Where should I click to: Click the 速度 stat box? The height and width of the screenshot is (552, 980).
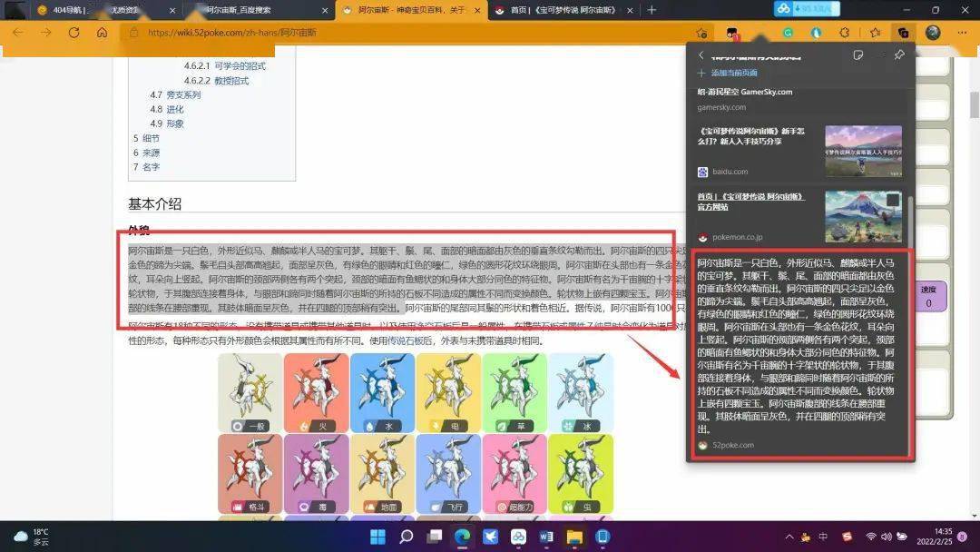(929, 296)
